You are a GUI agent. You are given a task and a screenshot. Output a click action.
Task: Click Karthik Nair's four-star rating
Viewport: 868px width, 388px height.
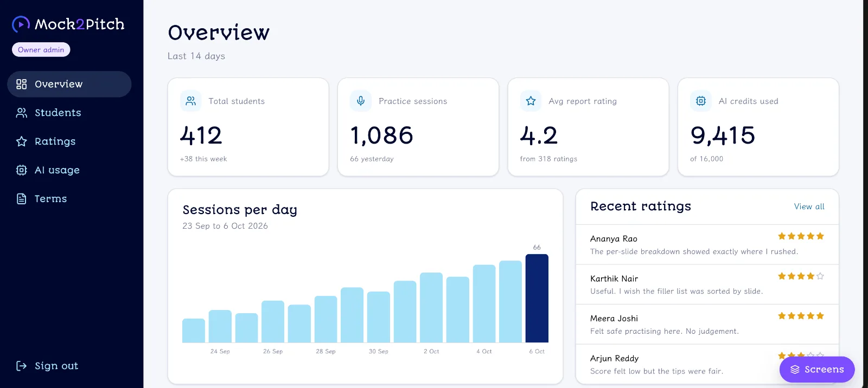[801, 276]
